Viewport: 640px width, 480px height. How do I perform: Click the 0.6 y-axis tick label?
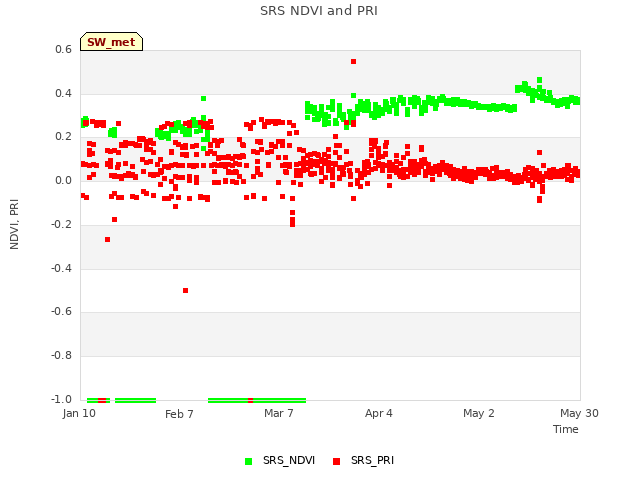point(63,49)
